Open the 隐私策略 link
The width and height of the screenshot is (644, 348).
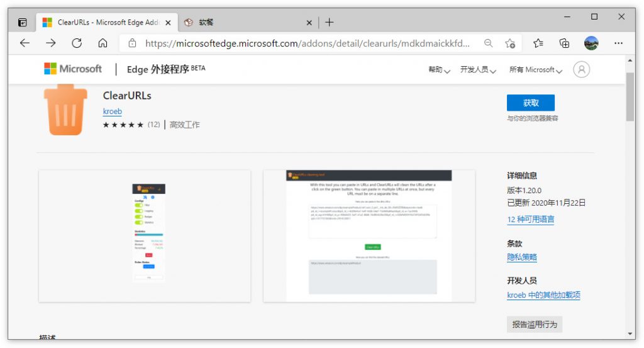(x=522, y=257)
